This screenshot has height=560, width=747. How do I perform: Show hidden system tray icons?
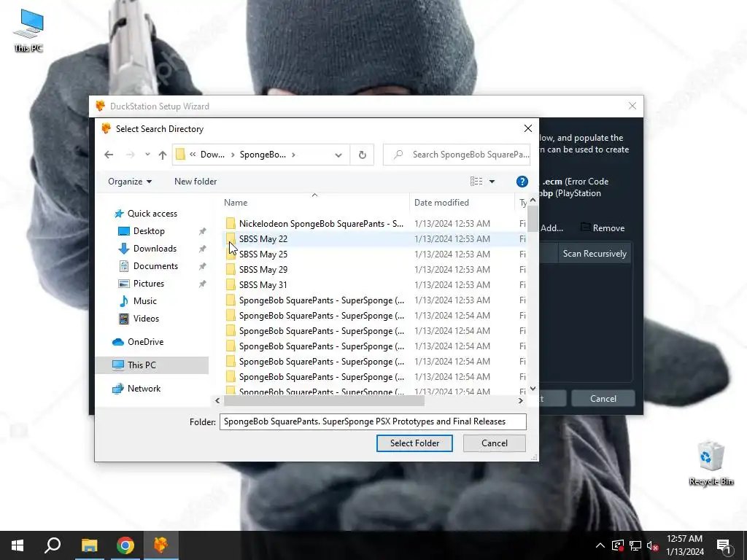(600, 545)
